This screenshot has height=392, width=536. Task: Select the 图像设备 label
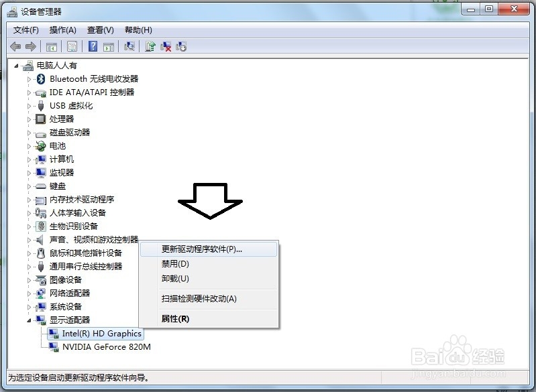66,280
